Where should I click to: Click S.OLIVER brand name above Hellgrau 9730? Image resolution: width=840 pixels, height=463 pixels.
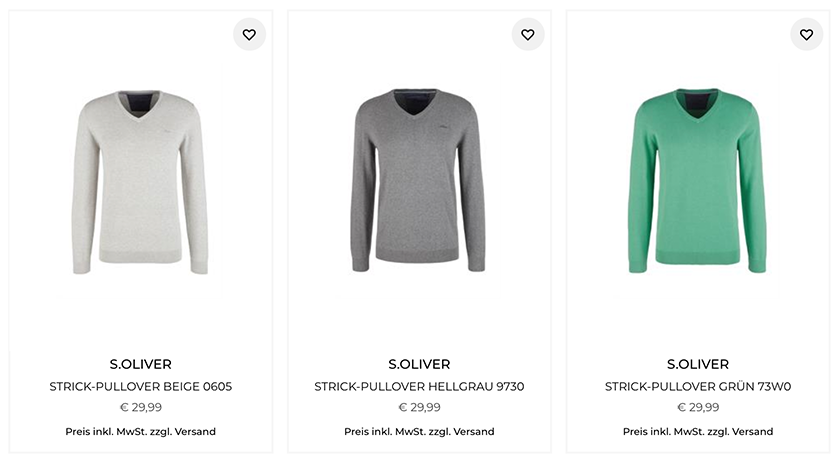click(419, 364)
